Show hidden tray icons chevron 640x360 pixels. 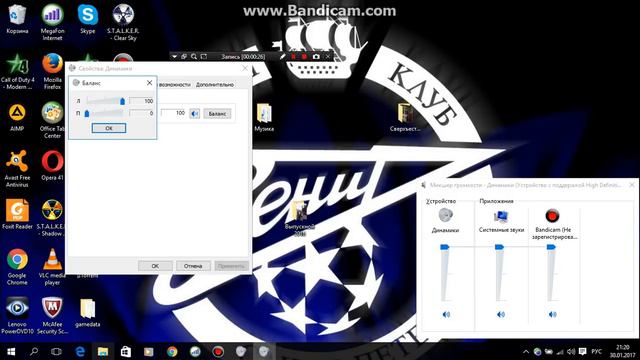tap(526, 351)
